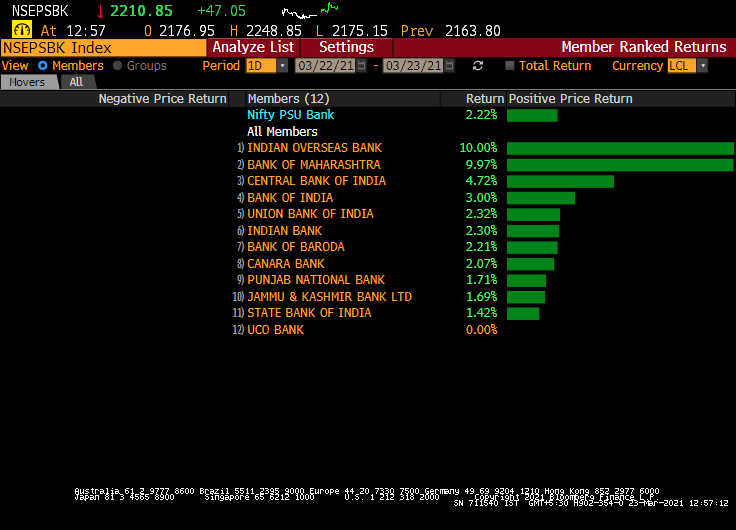Click the red down arrow next to NSEPSBK
Viewport: 736px width, 530px height.
click(100, 11)
